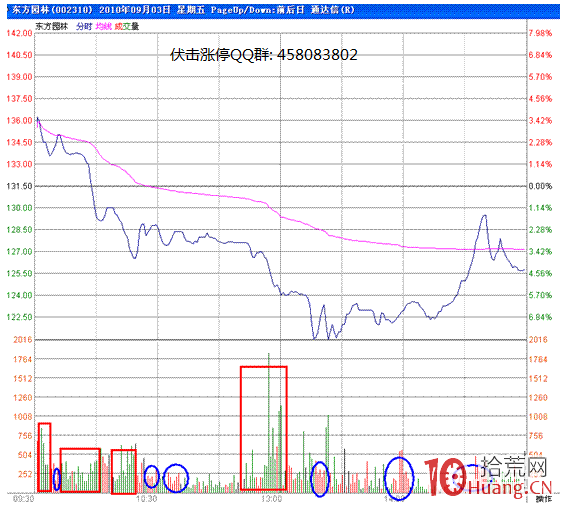Click the 124.00 price axis label
Screen dimensions: 566x507
(19, 295)
